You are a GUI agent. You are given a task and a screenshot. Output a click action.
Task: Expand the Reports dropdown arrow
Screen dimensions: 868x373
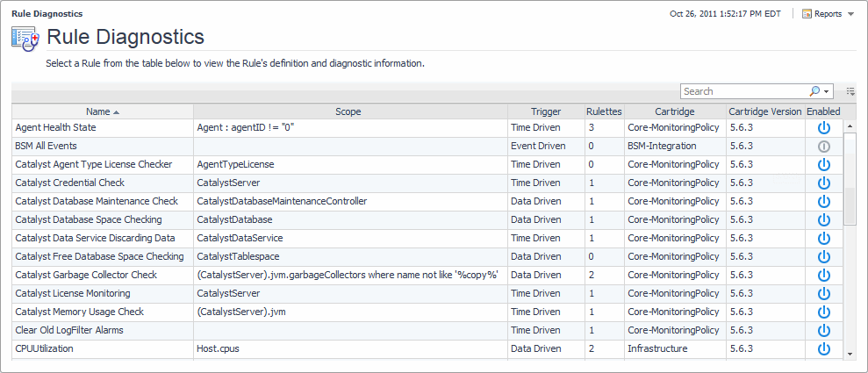[x=850, y=15]
